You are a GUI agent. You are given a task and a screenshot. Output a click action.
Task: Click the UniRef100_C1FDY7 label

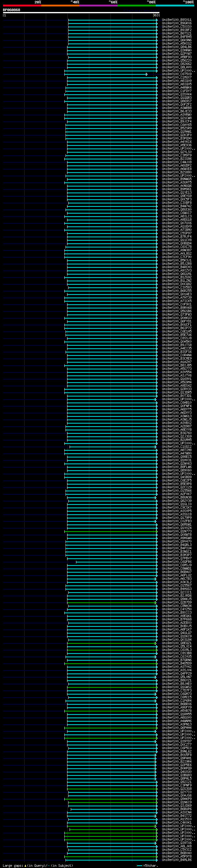(x=176, y=91)
